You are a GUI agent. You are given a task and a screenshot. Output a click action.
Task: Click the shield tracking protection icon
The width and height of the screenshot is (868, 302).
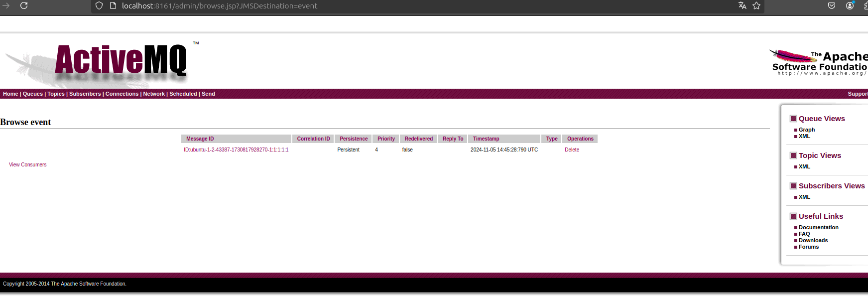click(x=99, y=5)
